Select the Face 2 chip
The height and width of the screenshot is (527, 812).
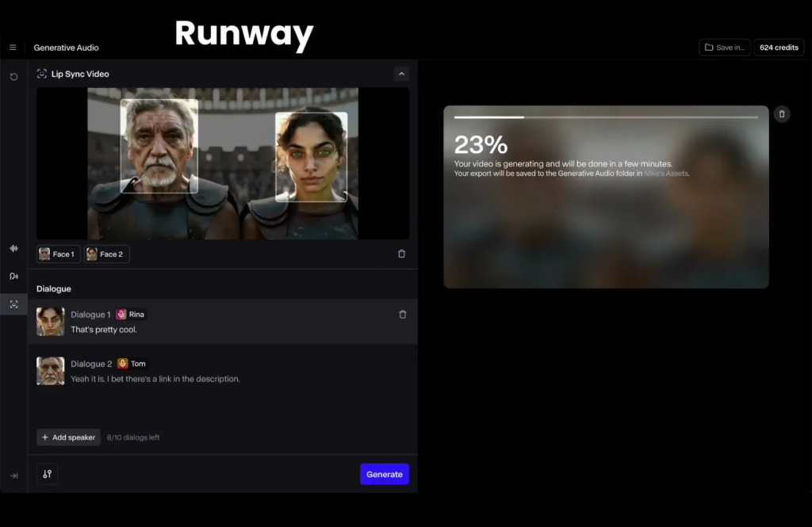coord(106,254)
